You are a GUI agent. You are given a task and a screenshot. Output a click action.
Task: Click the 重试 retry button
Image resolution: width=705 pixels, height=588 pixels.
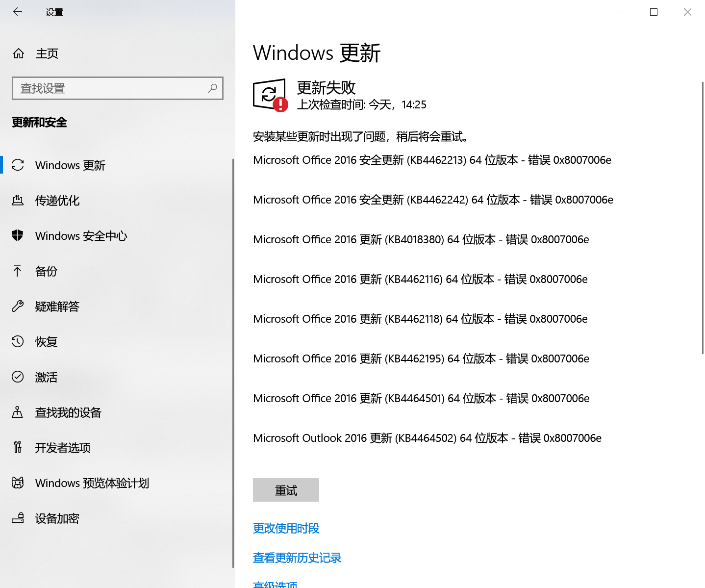coord(286,490)
